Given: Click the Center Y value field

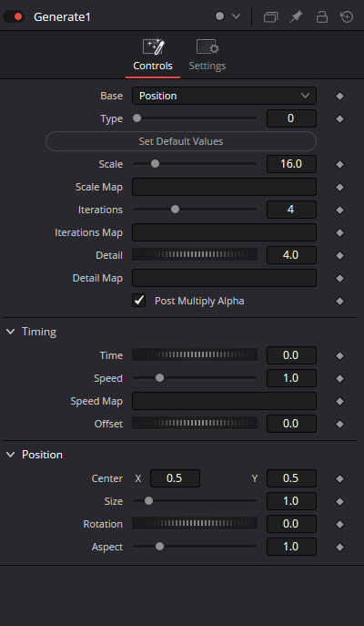Looking at the screenshot, I should tap(291, 478).
